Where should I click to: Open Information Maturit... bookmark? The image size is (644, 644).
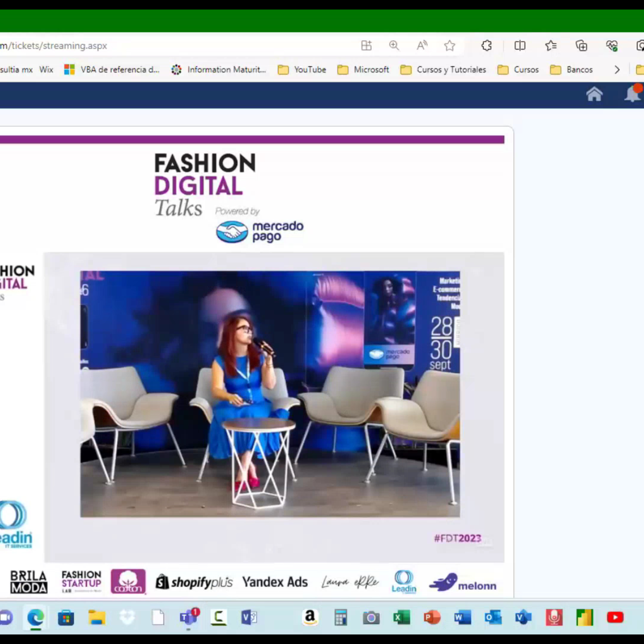click(218, 70)
